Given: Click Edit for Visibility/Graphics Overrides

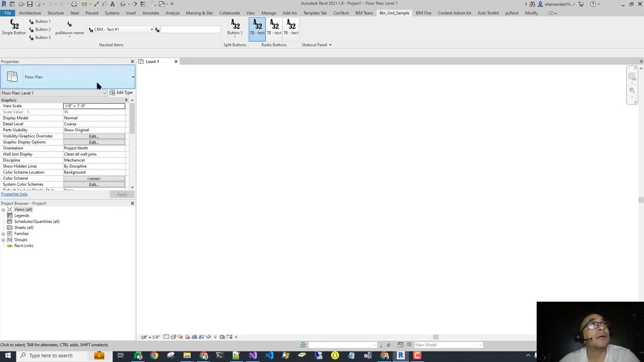Looking at the screenshot, I should pyautogui.click(x=94, y=136).
